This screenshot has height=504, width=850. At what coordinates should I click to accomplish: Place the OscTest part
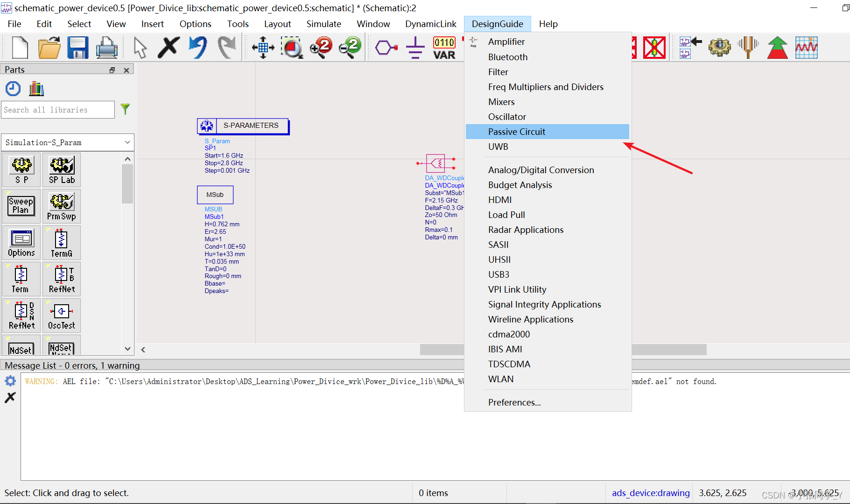click(x=62, y=315)
